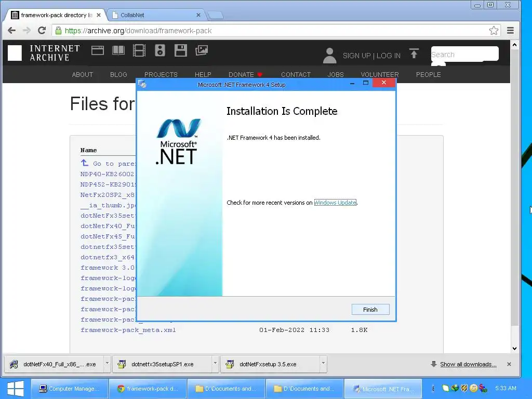Viewport: 532px width, 399px height.
Task: Reload the archive.org page
Action: tap(42, 31)
